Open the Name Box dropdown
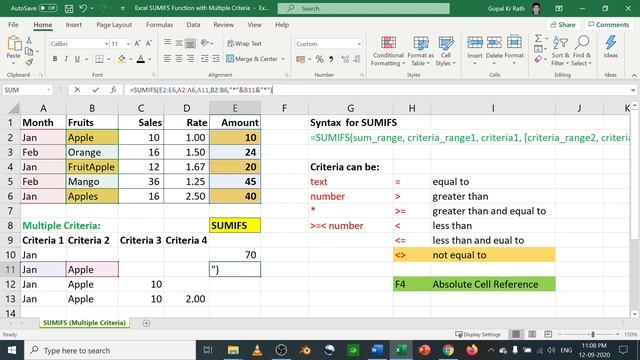The image size is (640, 360). [x=48, y=90]
